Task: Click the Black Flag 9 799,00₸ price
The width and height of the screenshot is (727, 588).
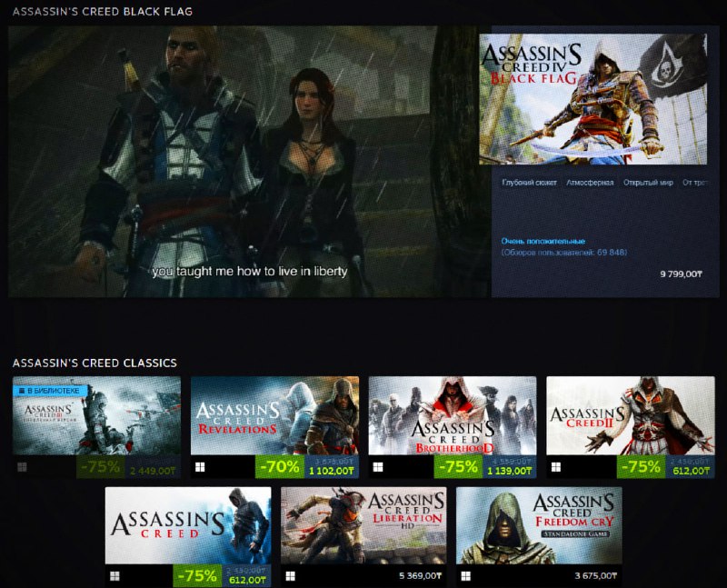Action: click(682, 274)
